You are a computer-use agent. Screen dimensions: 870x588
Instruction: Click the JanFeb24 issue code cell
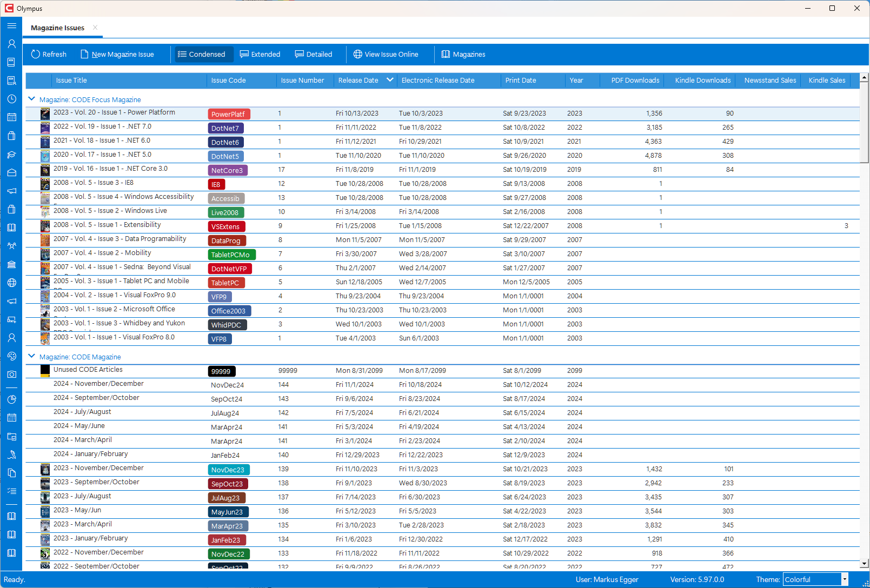coord(225,456)
